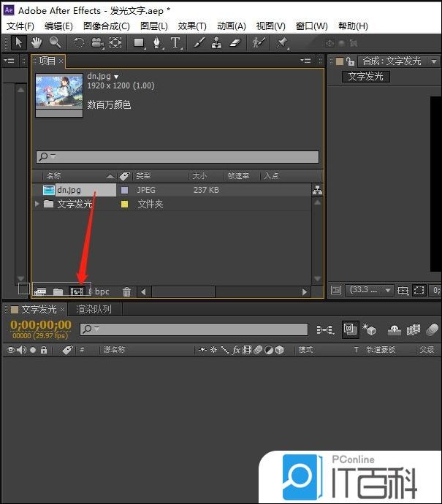Select the Zoom magnifier tool
Image resolution: width=442 pixels, height=504 pixels.
(x=56, y=42)
